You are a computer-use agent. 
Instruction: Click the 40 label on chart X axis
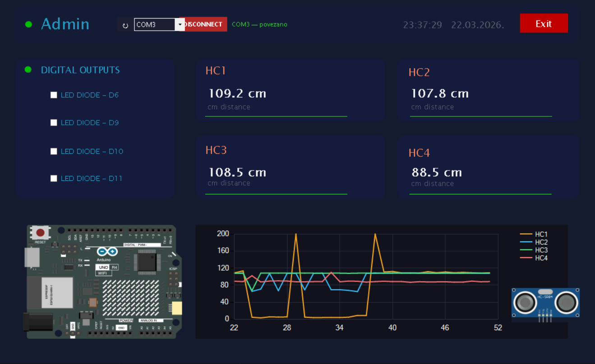pos(392,328)
